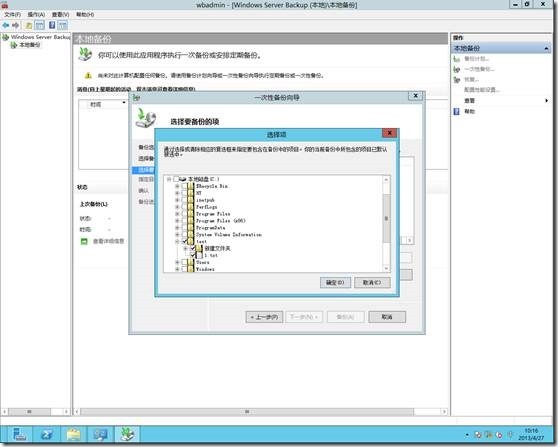
Task: Open the 查看 submenu arrow in Actions pane
Action: pyautogui.click(x=546, y=101)
